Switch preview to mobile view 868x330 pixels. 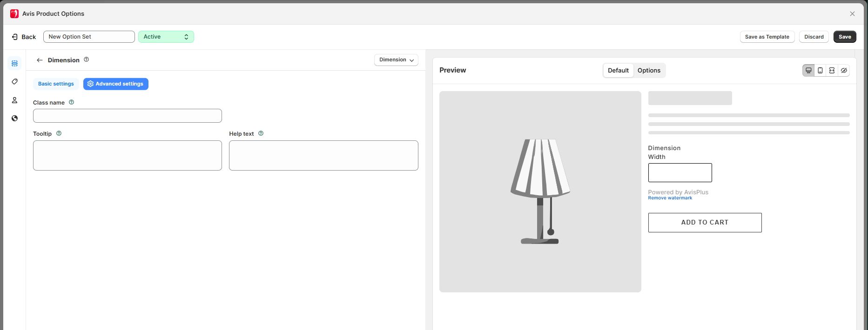820,71
